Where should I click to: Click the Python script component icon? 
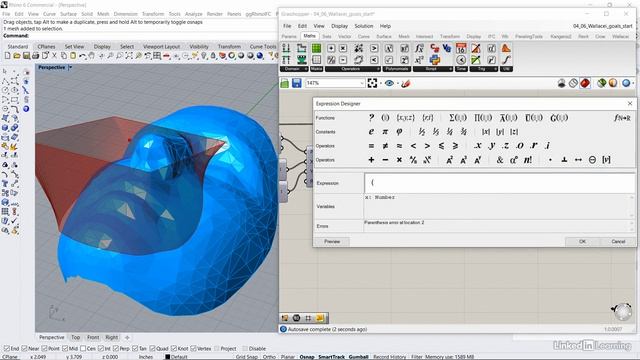pos(435,60)
